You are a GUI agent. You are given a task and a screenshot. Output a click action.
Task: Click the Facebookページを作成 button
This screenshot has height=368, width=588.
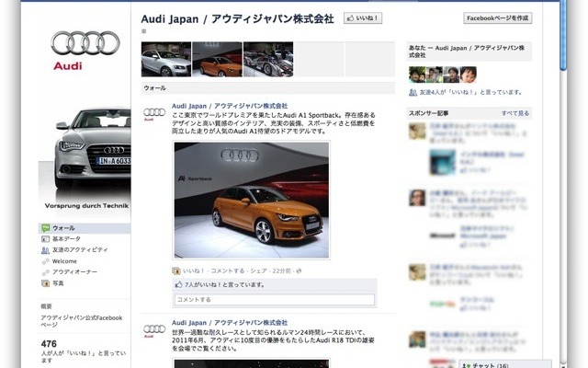pos(497,18)
